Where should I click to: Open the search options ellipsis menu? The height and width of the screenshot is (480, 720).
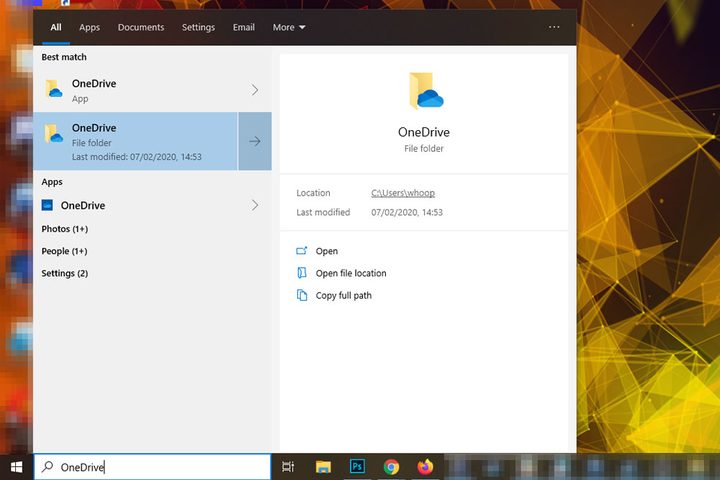click(x=554, y=27)
